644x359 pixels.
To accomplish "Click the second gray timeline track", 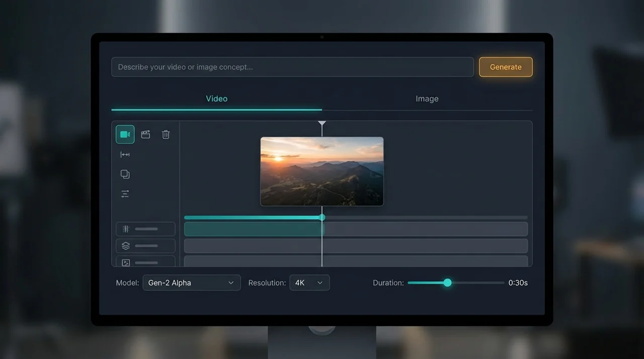I will tap(356, 246).
